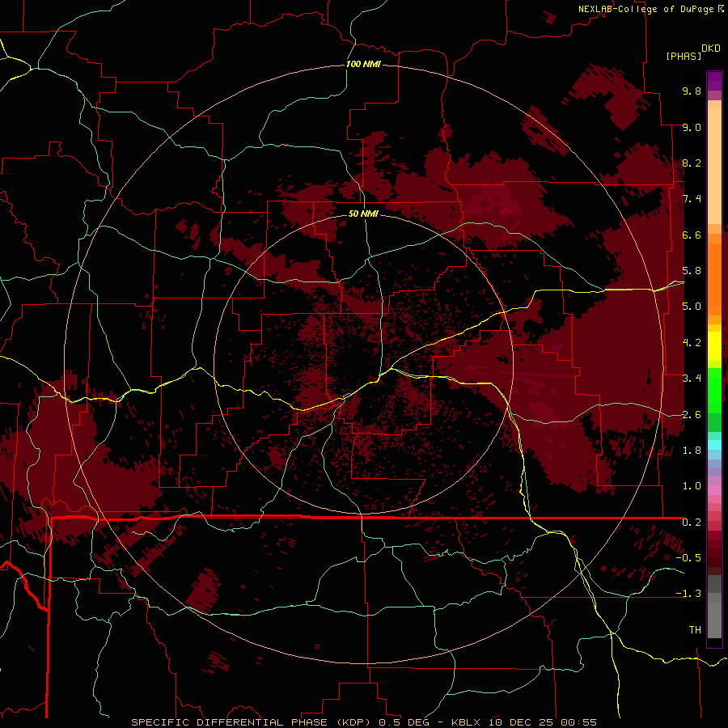728x728 pixels.
Task: Click the TH label at the legend bottom
Action: coord(695,630)
